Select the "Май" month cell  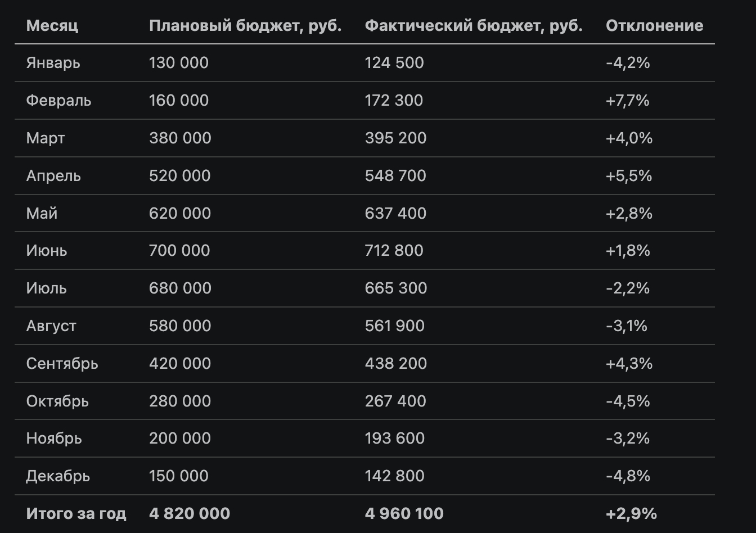coord(42,214)
